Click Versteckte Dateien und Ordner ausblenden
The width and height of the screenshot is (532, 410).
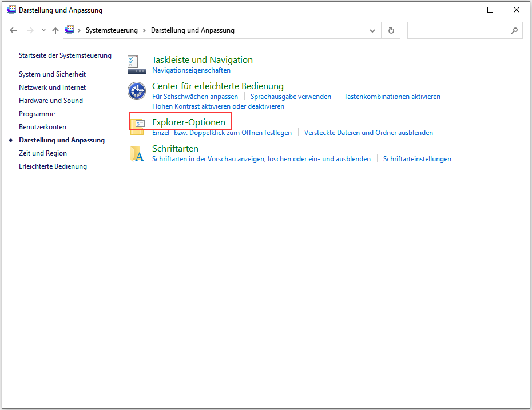(368, 133)
